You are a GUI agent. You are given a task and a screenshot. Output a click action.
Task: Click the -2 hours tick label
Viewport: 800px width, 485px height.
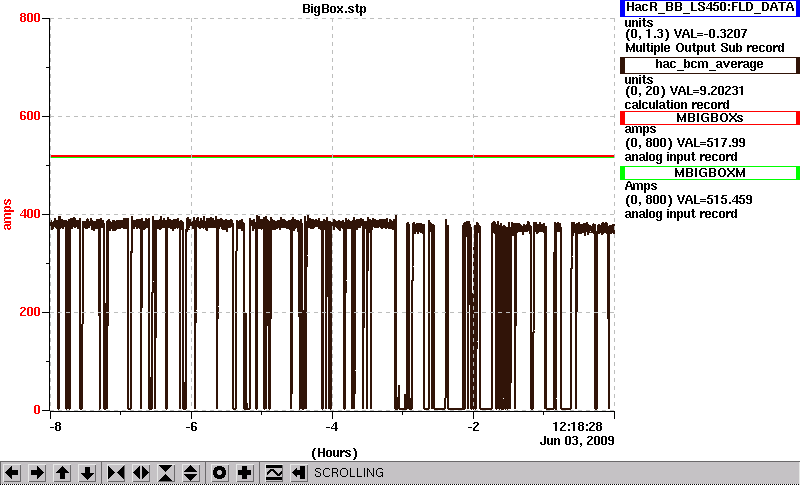[473, 427]
